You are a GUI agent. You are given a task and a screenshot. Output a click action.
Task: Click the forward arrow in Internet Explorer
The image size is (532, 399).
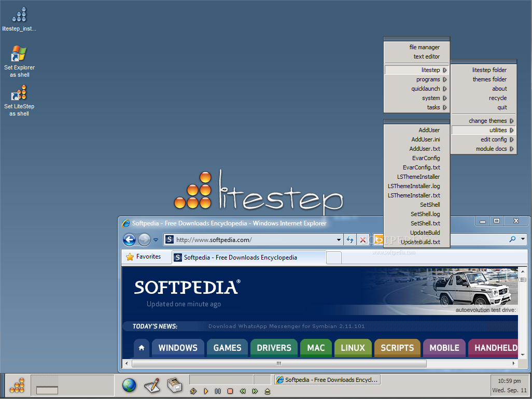144,240
